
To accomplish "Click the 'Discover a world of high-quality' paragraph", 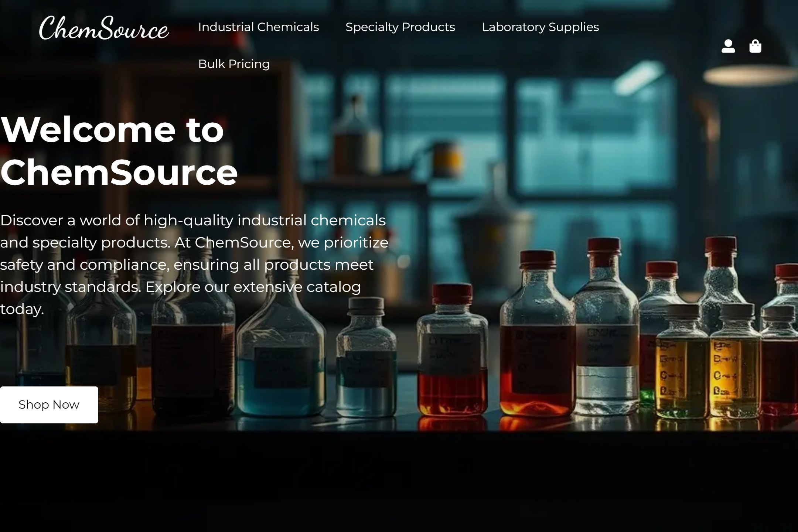I will pyautogui.click(x=194, y=265).
